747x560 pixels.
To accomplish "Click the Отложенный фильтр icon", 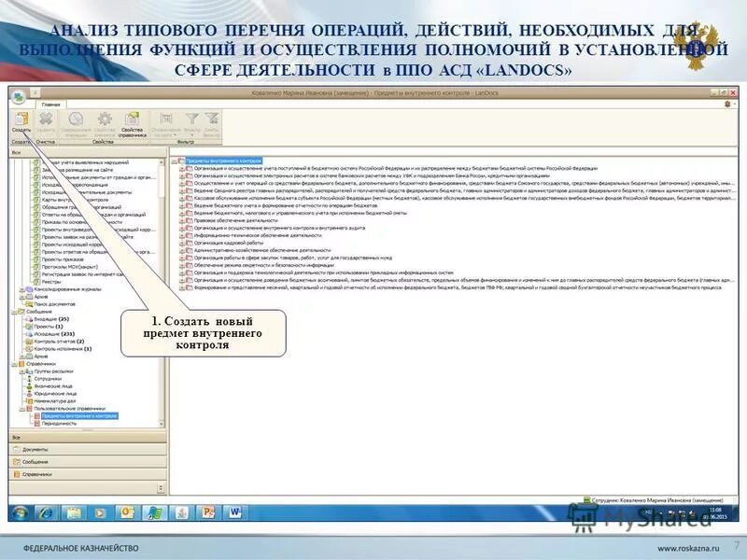I will click(x=166, y=119).
